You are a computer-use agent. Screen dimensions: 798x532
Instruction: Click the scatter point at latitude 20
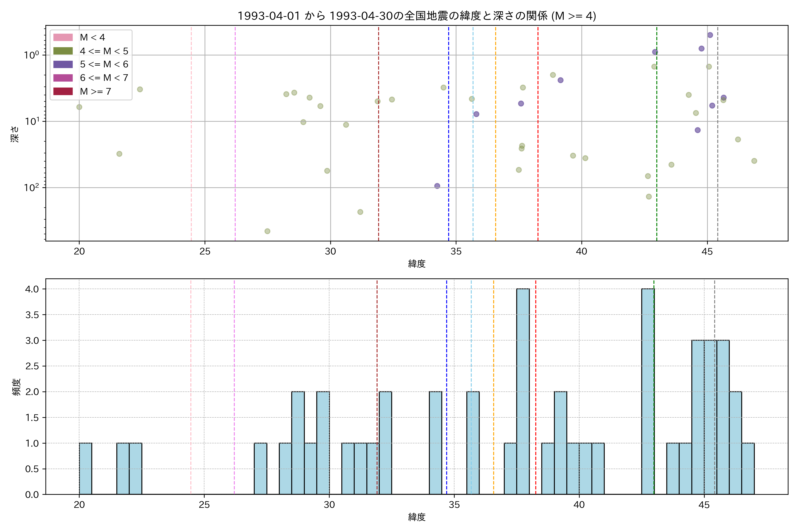tap(79, 107)
